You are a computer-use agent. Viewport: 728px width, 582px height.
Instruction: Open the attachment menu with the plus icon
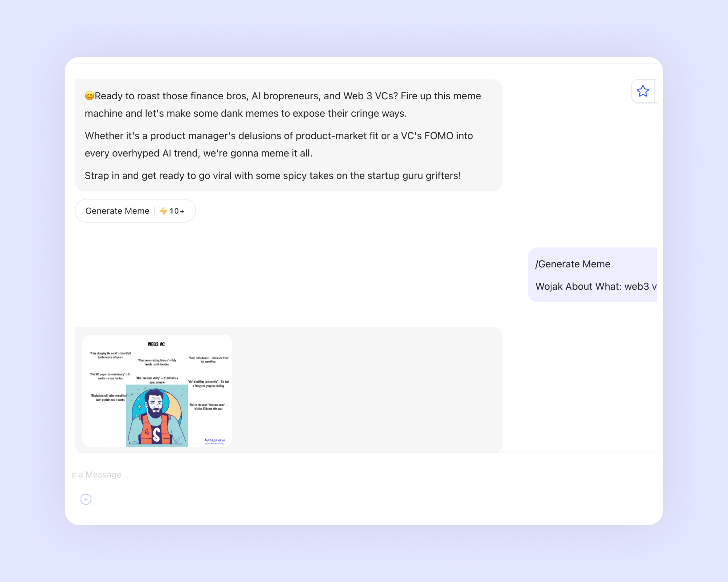coord(86,499)
